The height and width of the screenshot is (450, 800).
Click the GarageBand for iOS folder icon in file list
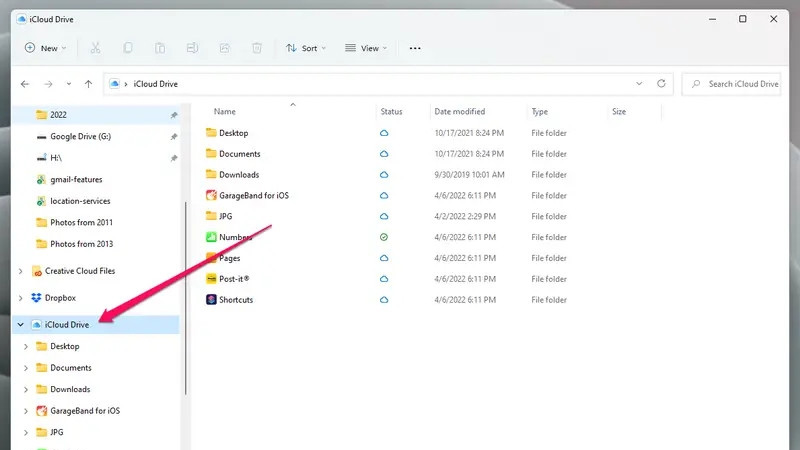[211, 195]
